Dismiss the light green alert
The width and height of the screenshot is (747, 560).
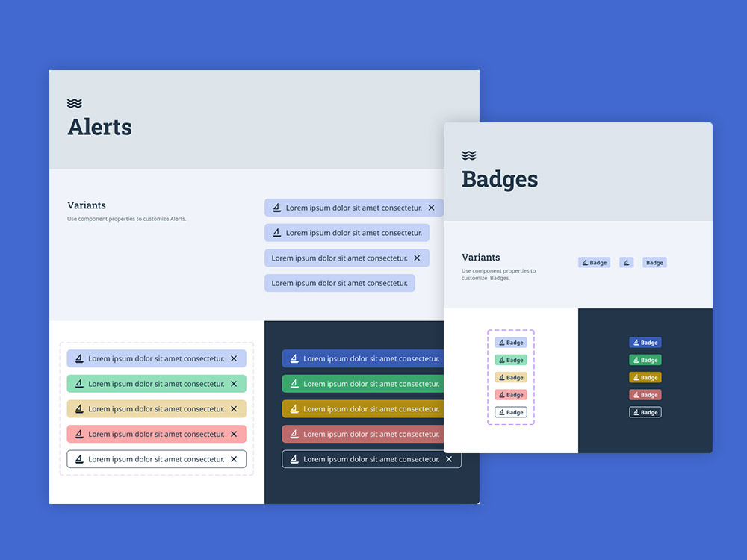(x=234, y=384)
